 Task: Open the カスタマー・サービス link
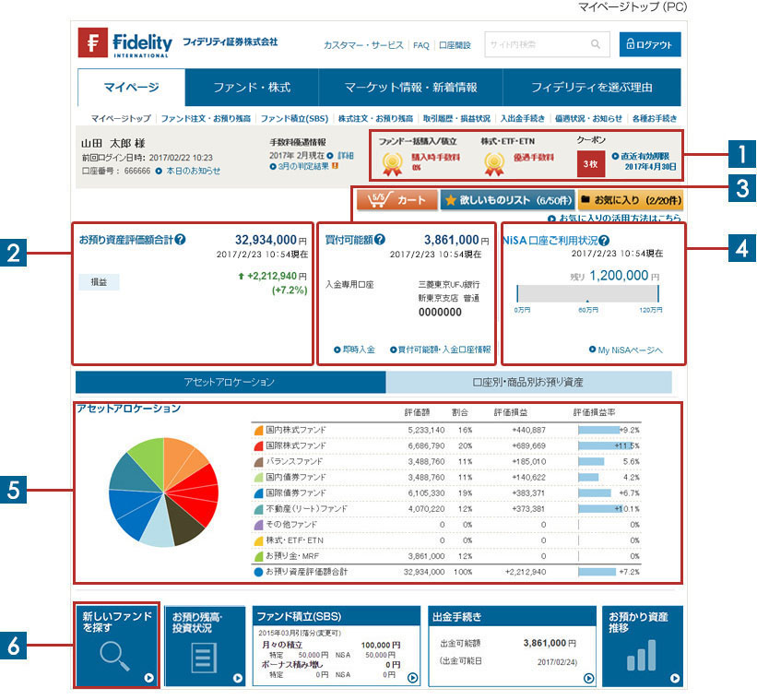[x=363, y=45]
